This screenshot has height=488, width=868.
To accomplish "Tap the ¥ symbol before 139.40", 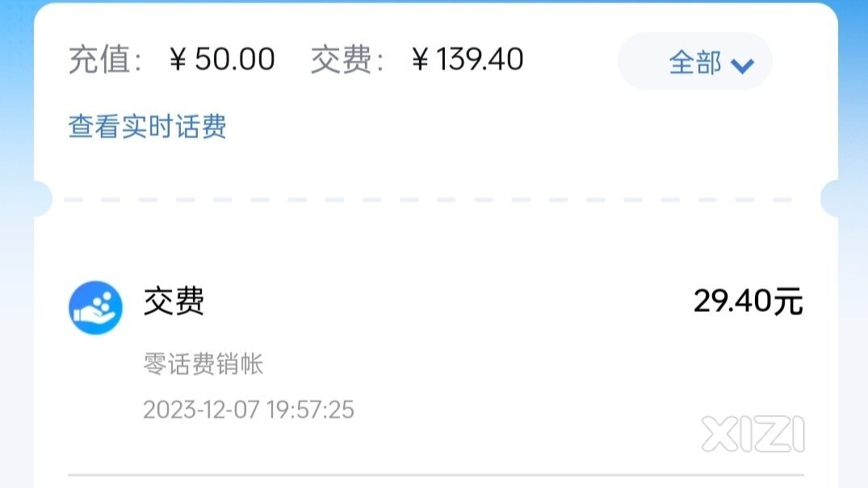I will 420,59.
